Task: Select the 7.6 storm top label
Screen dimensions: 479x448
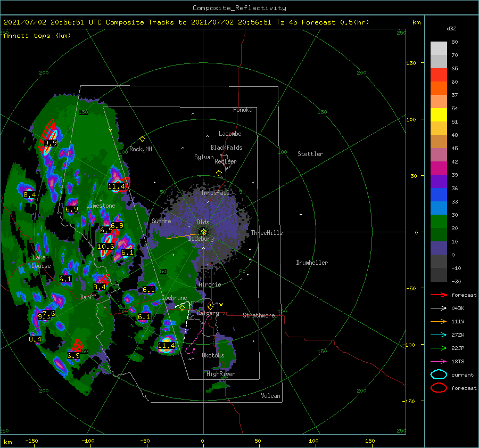Action: click(49, 313)
